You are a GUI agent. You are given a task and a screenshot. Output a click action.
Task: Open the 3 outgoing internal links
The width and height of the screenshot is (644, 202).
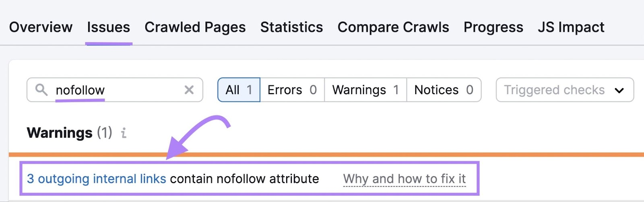[x=96, y=179]
